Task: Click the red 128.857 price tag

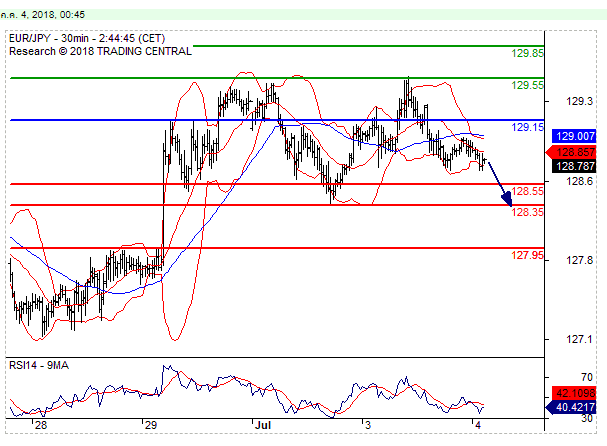Action: click(x=571, y=152)
